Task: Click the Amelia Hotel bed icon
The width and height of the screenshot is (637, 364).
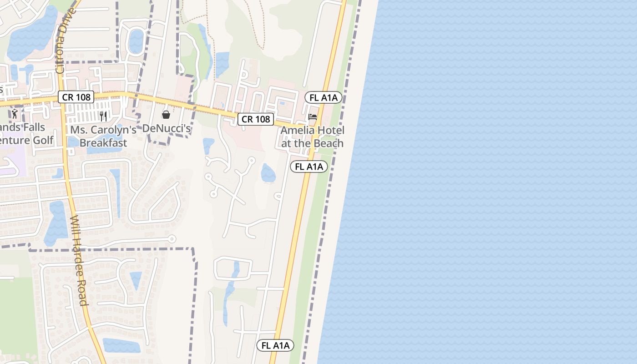Action: pos(313,117)
